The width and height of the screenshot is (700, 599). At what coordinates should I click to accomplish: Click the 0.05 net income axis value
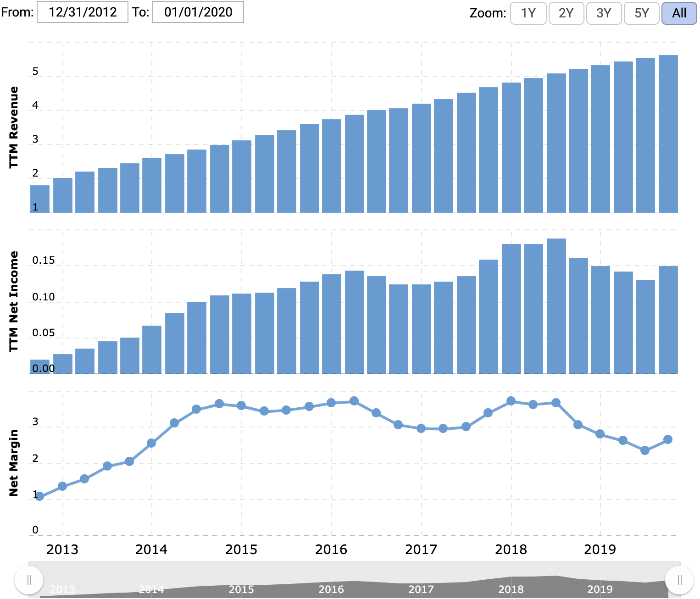pyautogui.click(x=44, y=333)
